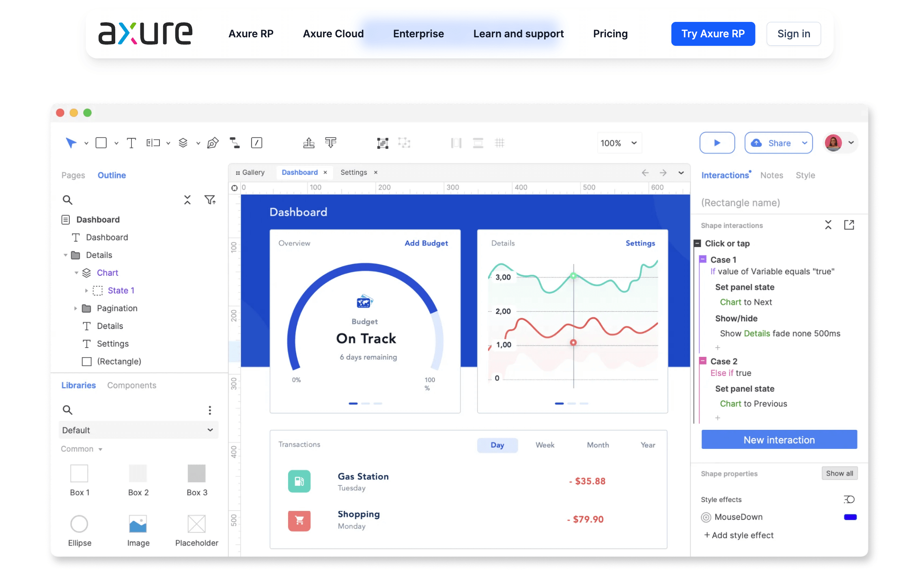This screenshot has width=913, height=588.
Task: Collapse the Shape interactions section
Action: coord(828,225)
